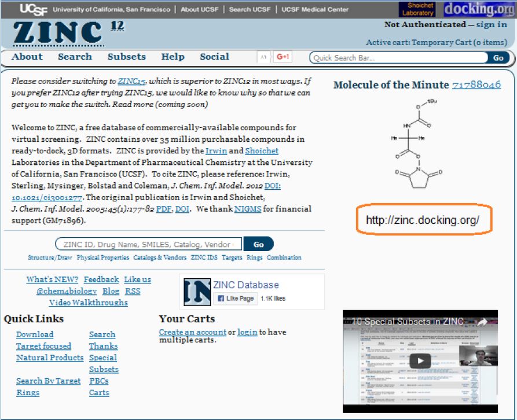Click the Quick Search Bar field
This screenshot has width=517, height=420.
pyautogui.click(x=399, y=58)
